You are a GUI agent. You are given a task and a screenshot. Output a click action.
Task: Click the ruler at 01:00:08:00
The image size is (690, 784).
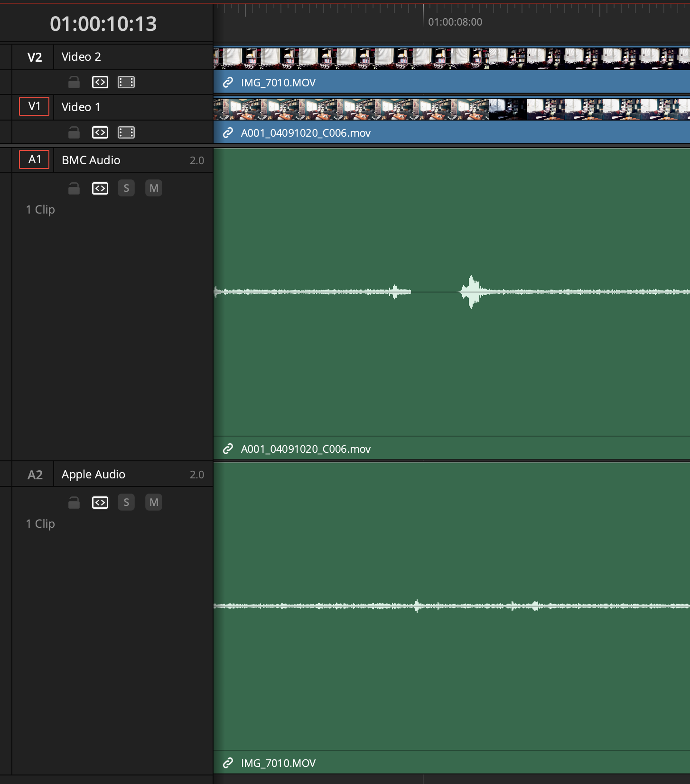click(455, 22)
